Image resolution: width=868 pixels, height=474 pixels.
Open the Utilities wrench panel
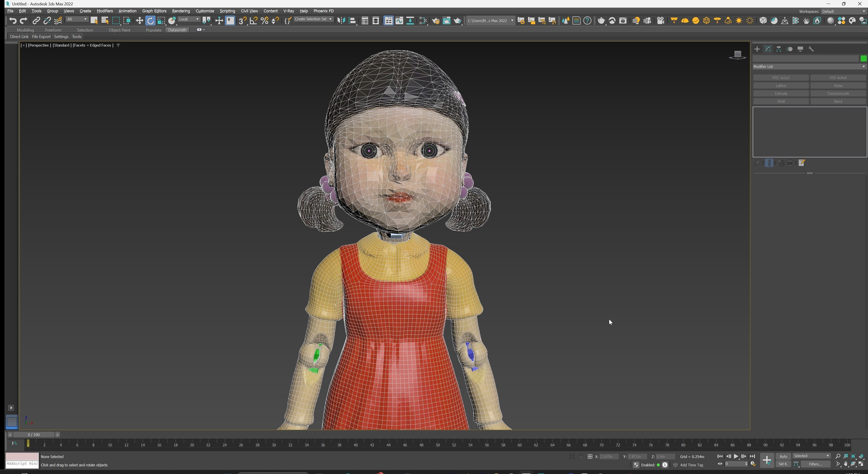click(811, 49)
